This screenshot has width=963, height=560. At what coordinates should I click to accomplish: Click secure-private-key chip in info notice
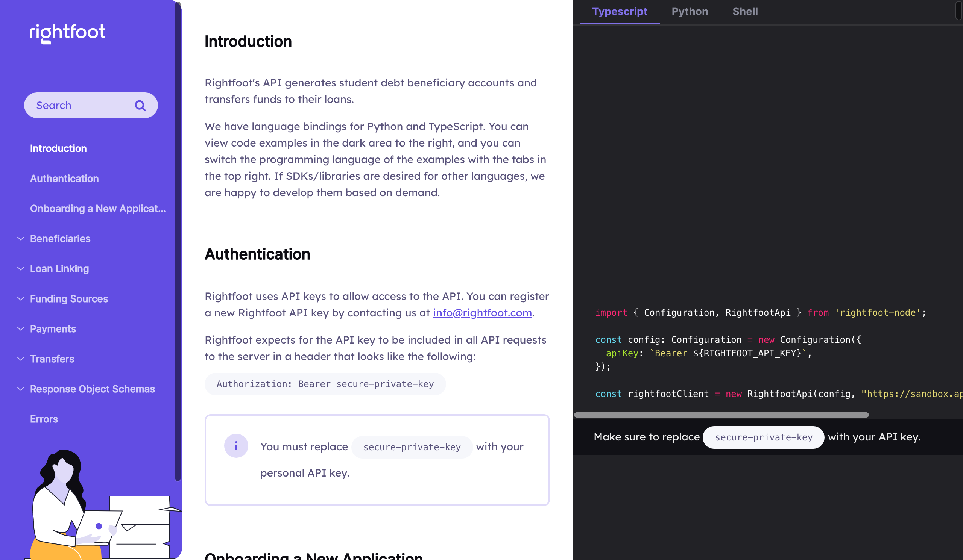coord(412,447)
